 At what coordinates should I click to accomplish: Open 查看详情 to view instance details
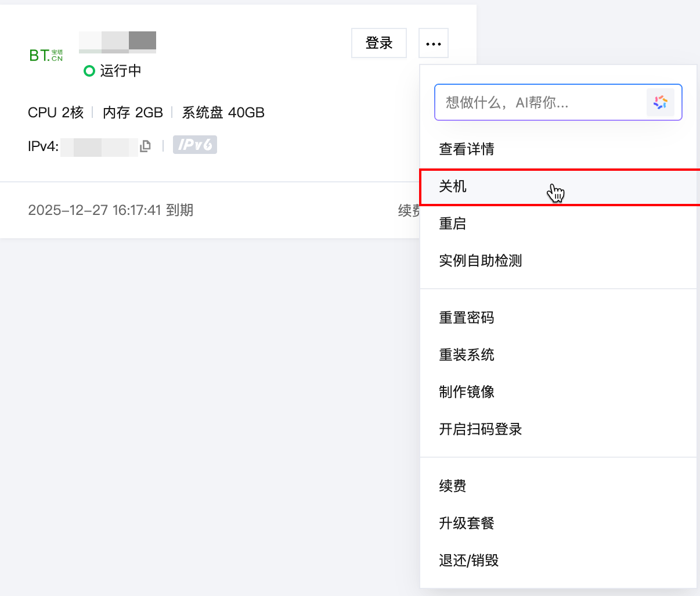(x=467, y=149)
